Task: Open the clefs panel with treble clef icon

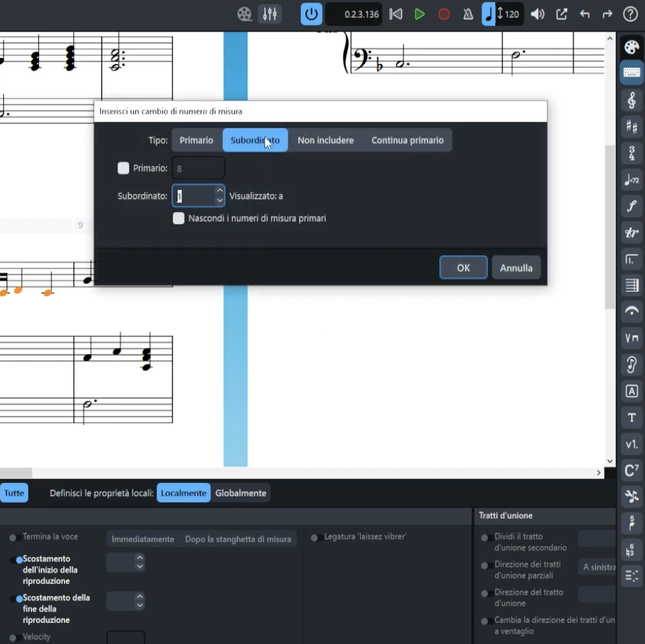Action: coord(631,100)
